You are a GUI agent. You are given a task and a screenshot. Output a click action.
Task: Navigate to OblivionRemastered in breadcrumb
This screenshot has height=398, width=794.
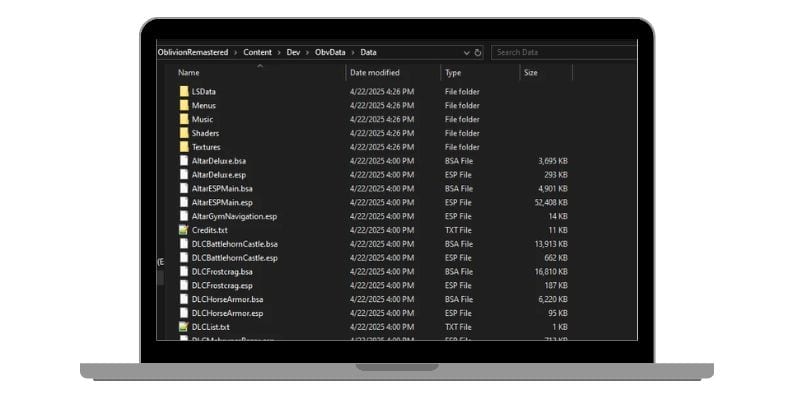[193, 52]
